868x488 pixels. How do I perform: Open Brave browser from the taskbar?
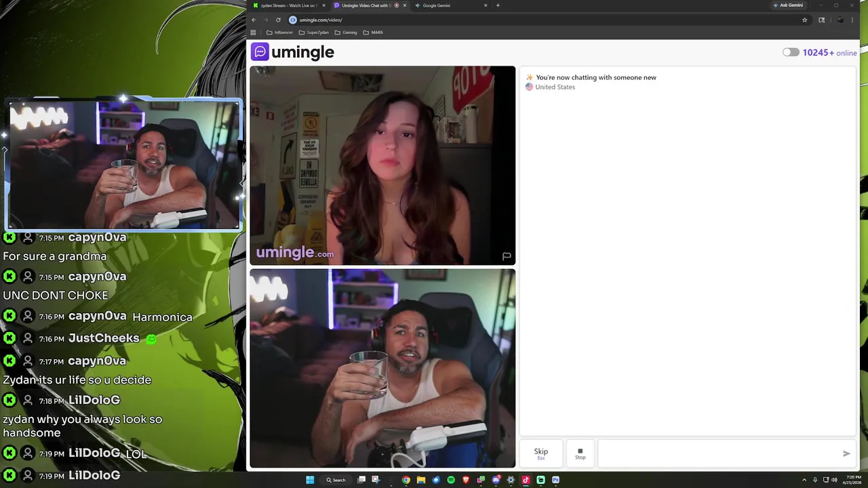coord(466,480)
